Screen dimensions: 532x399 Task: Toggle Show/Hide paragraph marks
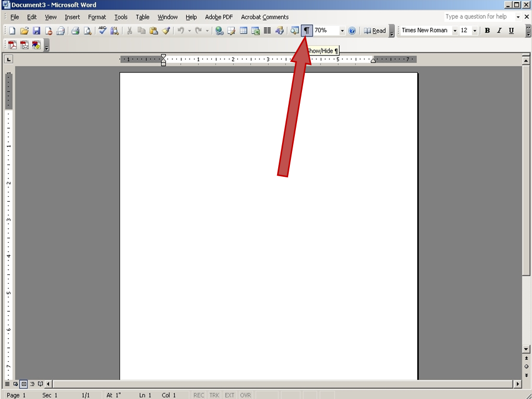click(306, 30)
